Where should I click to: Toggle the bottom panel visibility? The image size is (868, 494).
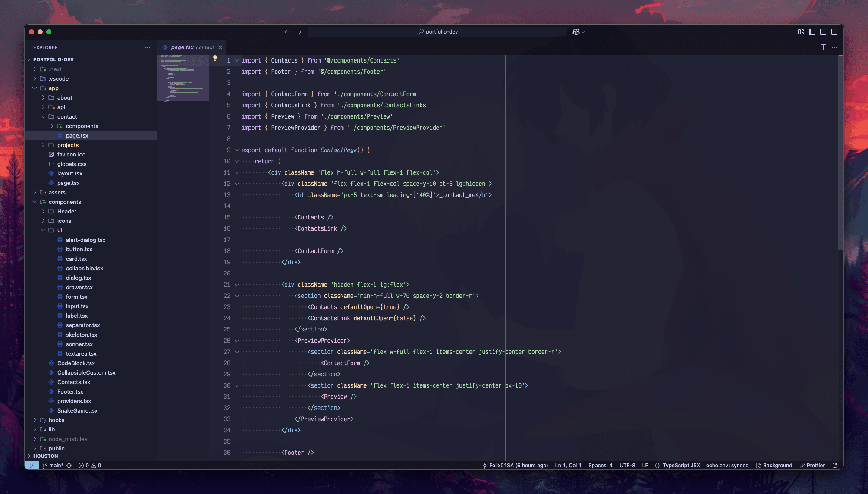[823, 32]
